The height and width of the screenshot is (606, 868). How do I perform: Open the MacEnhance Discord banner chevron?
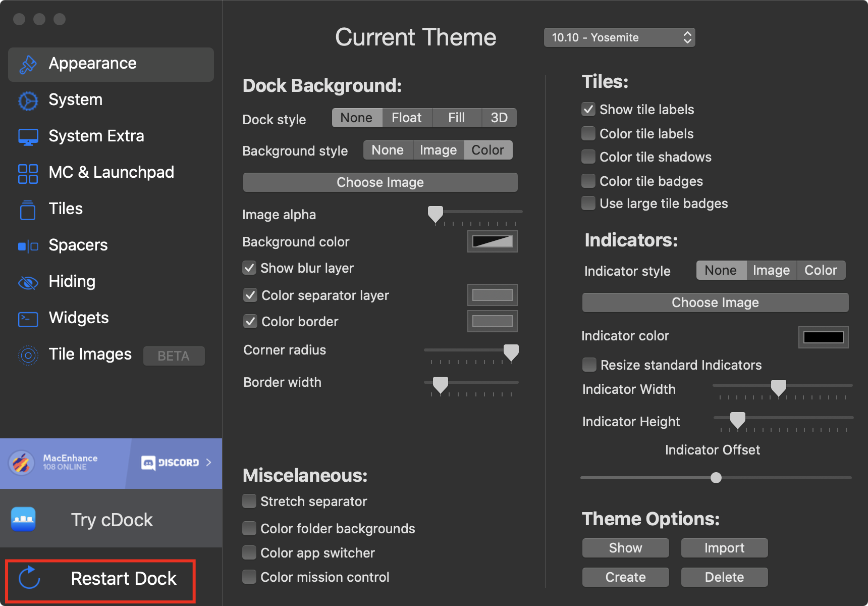(x=208, y=463)
